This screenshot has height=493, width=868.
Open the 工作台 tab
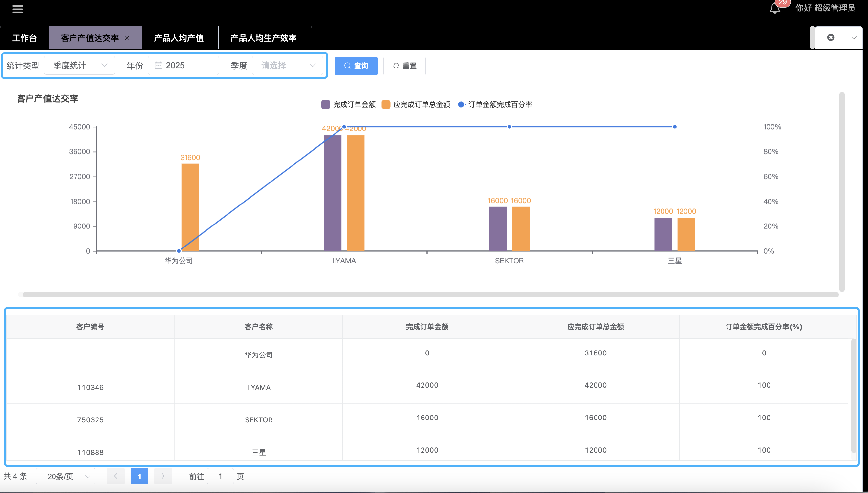tap(24, 38)
